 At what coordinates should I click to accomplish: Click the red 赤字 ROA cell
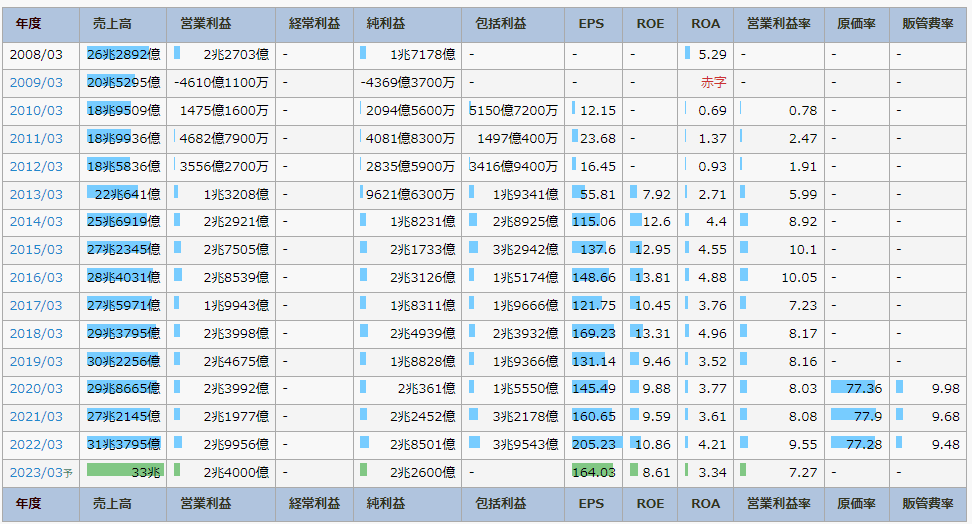point(714,82)
